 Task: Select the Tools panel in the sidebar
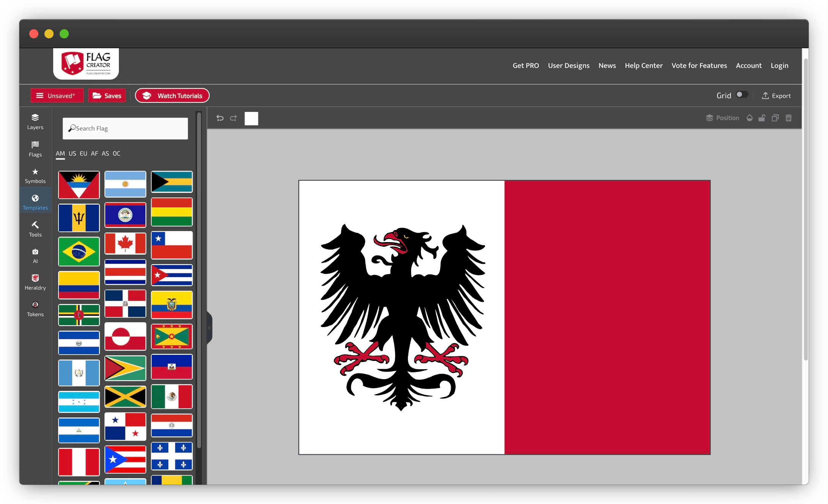[x=35, y=229]
